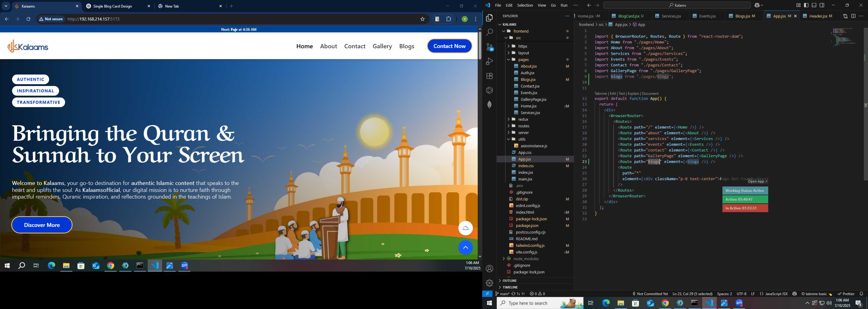Open the Extensions view in VS Code
Screen dimensions: 868x309
click(x=489, y=76)
